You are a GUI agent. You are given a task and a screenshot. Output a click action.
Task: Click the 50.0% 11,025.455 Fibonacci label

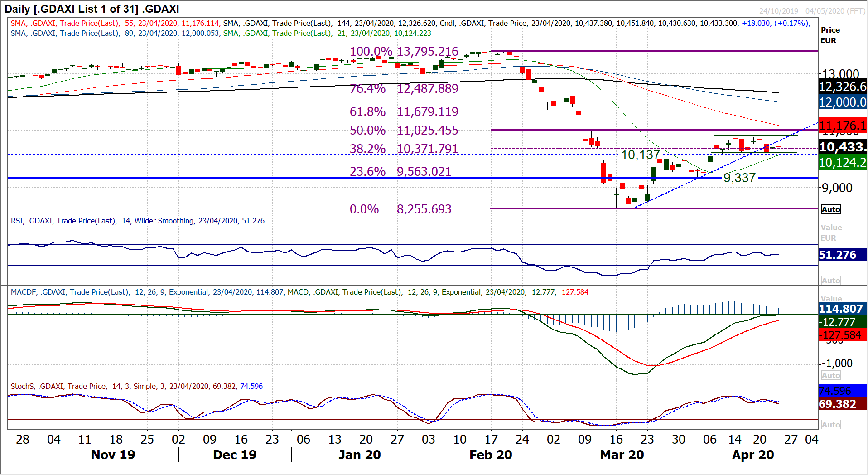(x=404, y=130)
